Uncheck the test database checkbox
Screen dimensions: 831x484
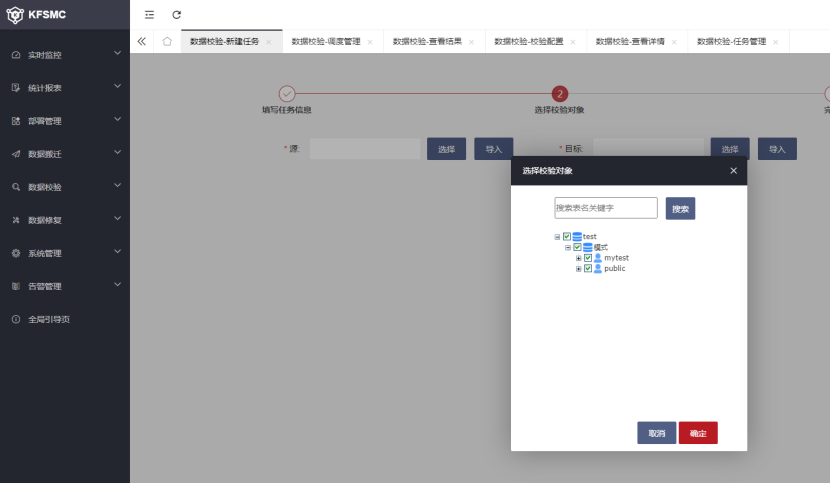coord(567,236)
